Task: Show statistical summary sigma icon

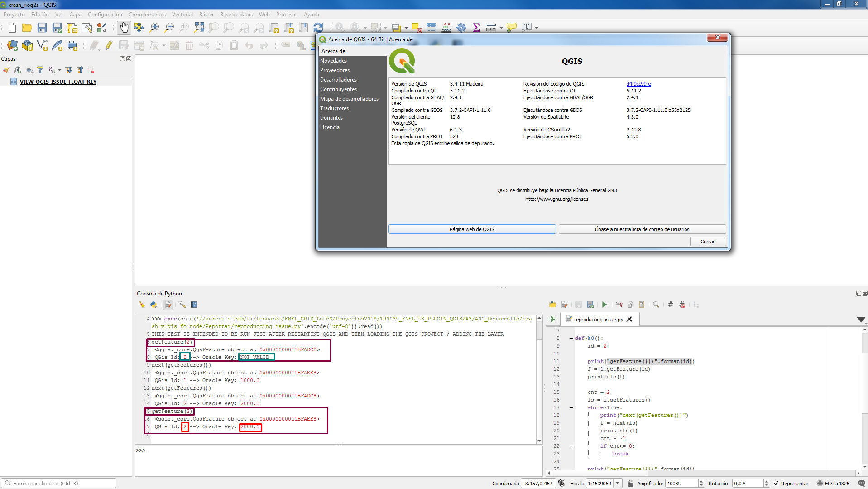Action: tap(476, 28)
